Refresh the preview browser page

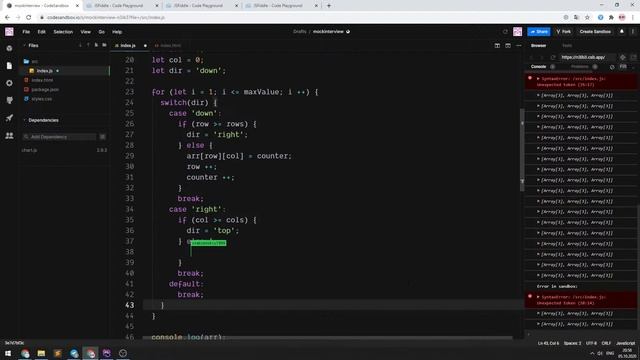tap(553, 57)
